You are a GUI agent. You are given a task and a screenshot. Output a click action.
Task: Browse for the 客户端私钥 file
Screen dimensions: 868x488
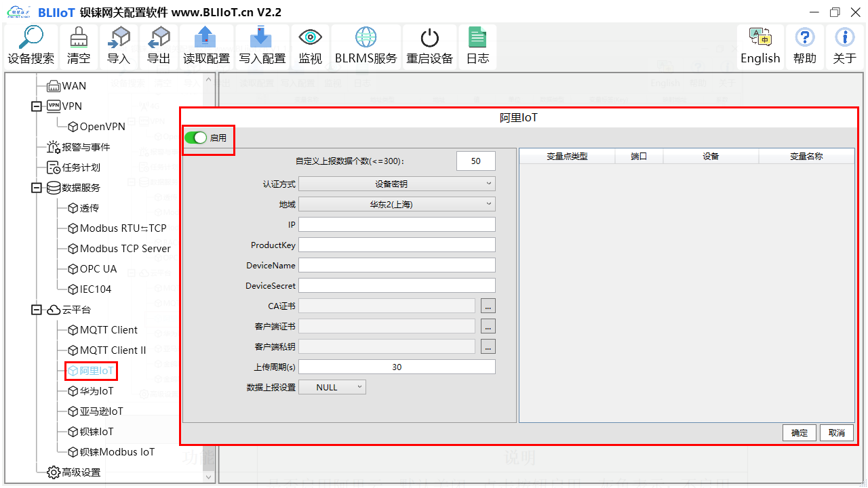click(x=488, y=347)
